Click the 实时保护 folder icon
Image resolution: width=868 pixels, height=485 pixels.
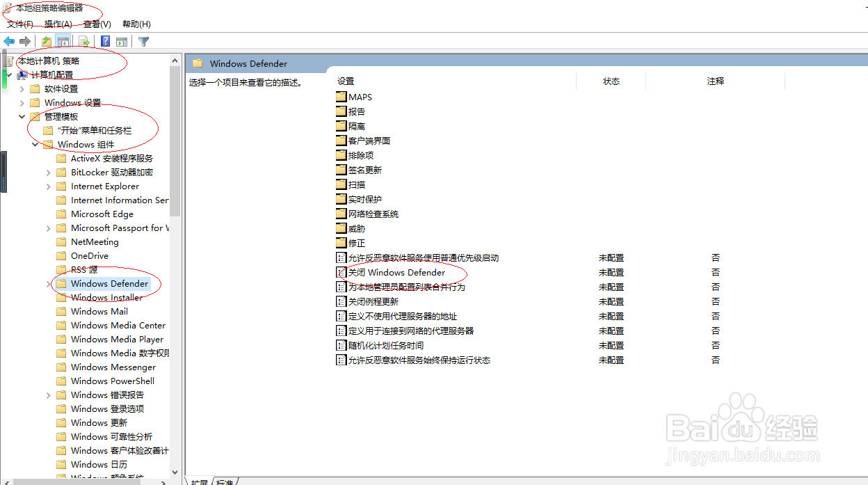pyautogui.click(x=341, y=199)
